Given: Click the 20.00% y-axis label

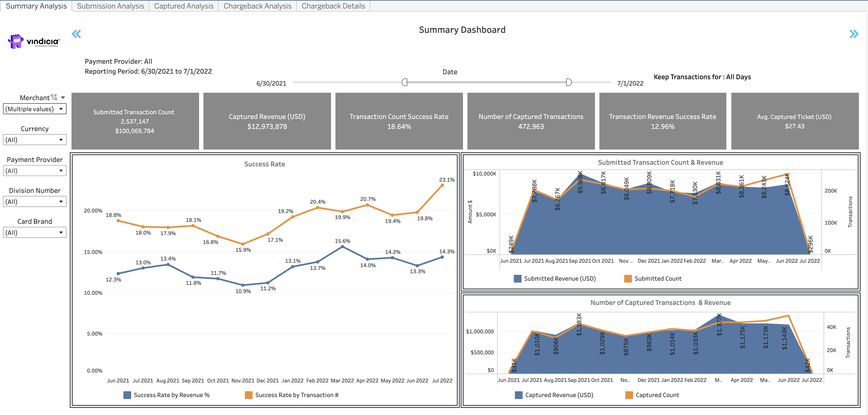Looking at the screenshot, I should (x=93, y=211).
